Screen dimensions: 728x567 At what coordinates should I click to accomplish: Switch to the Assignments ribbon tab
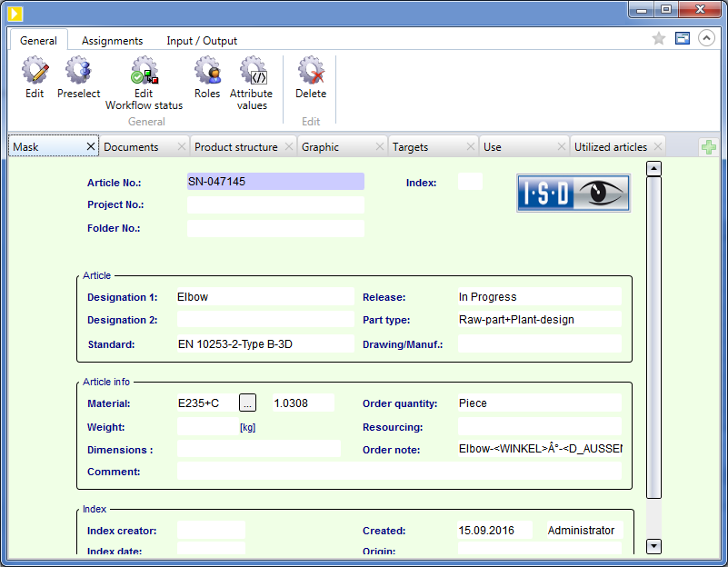pos(112,41)
